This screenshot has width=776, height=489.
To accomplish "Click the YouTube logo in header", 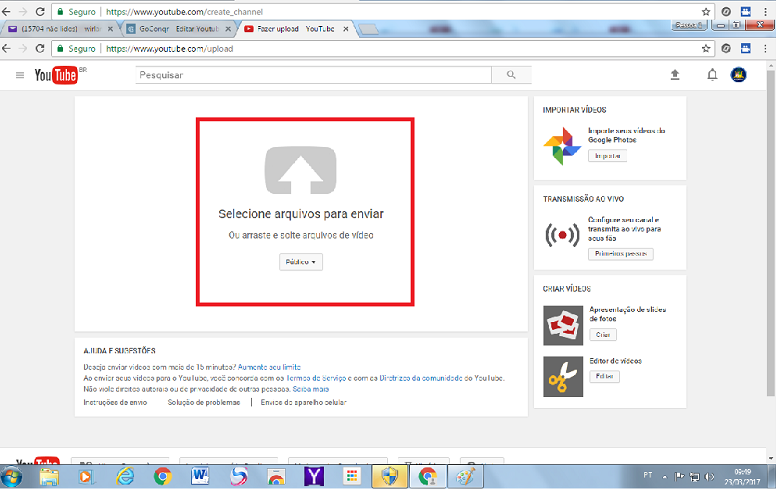I will point(57,75).
